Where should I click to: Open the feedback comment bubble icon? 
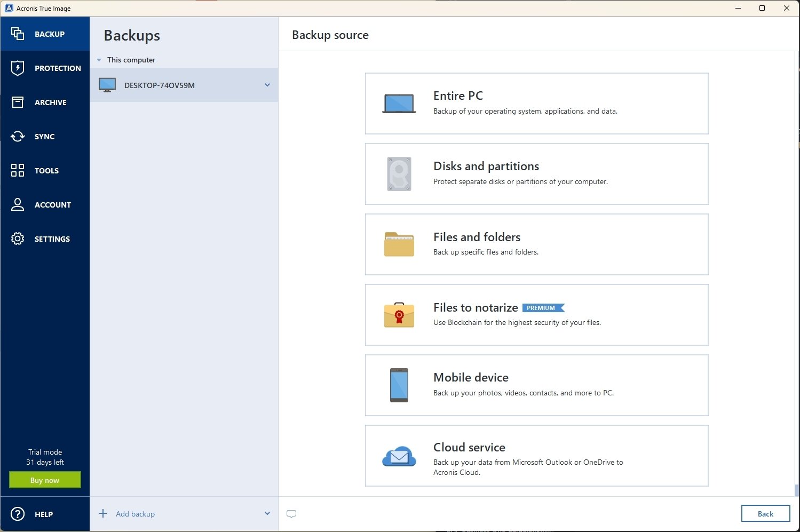tap(291, 514)
